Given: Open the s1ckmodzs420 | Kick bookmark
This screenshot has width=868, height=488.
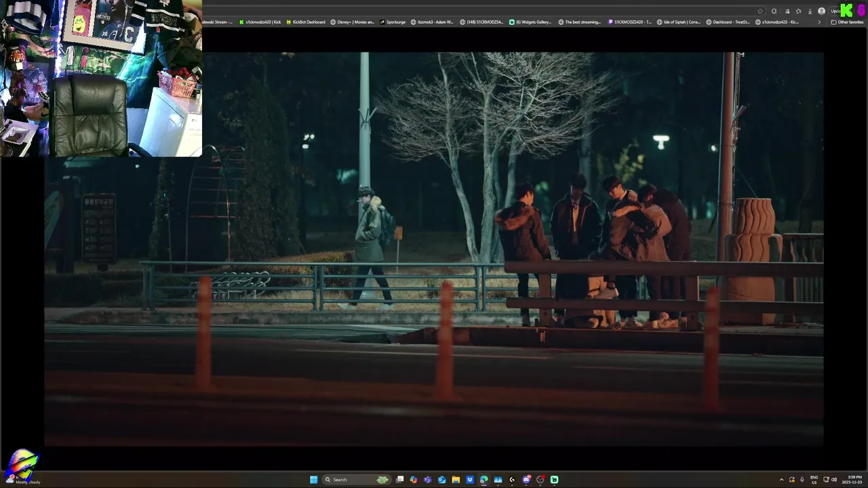Looking at the screenshot, I should pos(260,22).
